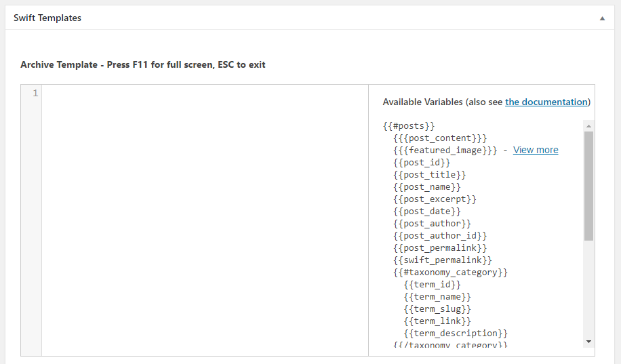The width and height of the screenshot is (621, 364).
Task: Open the documentation link
Action: [x=546, y=102]
